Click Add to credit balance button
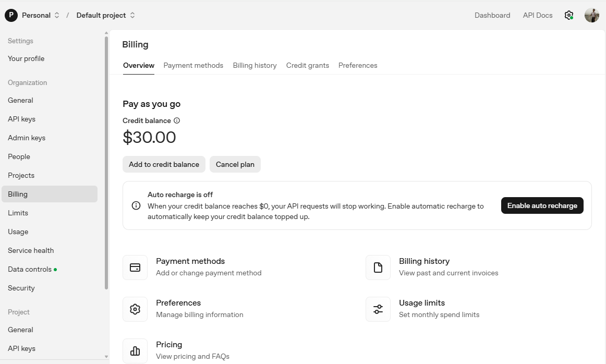 tap(164, 164)
